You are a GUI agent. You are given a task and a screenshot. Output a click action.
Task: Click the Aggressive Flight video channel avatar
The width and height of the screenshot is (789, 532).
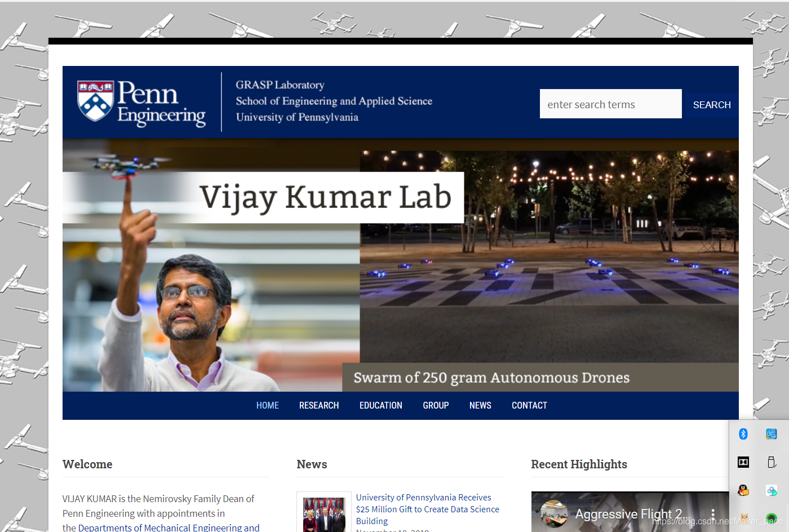553,513
